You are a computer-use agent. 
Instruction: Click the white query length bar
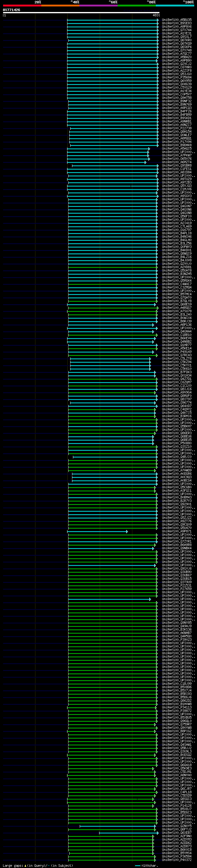81,13
